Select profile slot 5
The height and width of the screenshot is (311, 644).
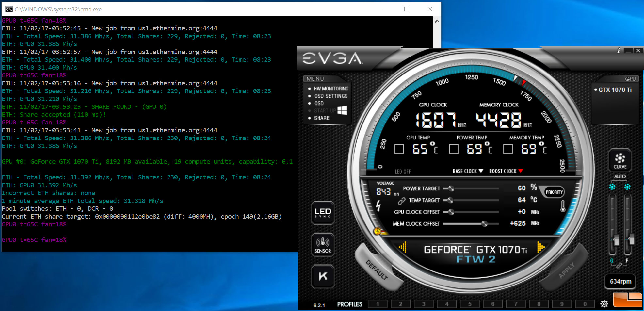pyautogui.click(x=470, y=304)
